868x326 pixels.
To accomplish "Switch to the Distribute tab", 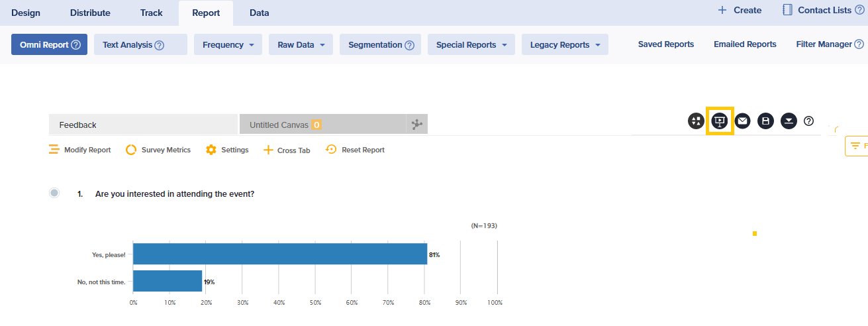I will pos(90,13).
